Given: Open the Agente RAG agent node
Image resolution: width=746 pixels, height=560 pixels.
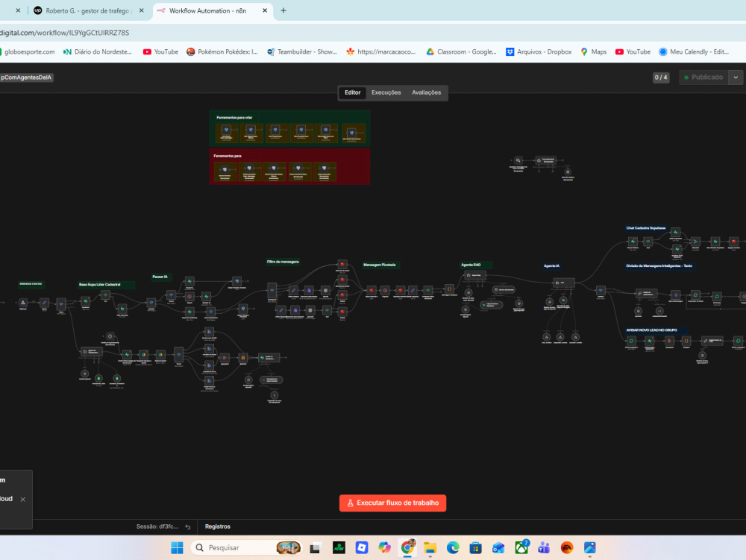Looking at the screenshot, I should tap(474, 275).
